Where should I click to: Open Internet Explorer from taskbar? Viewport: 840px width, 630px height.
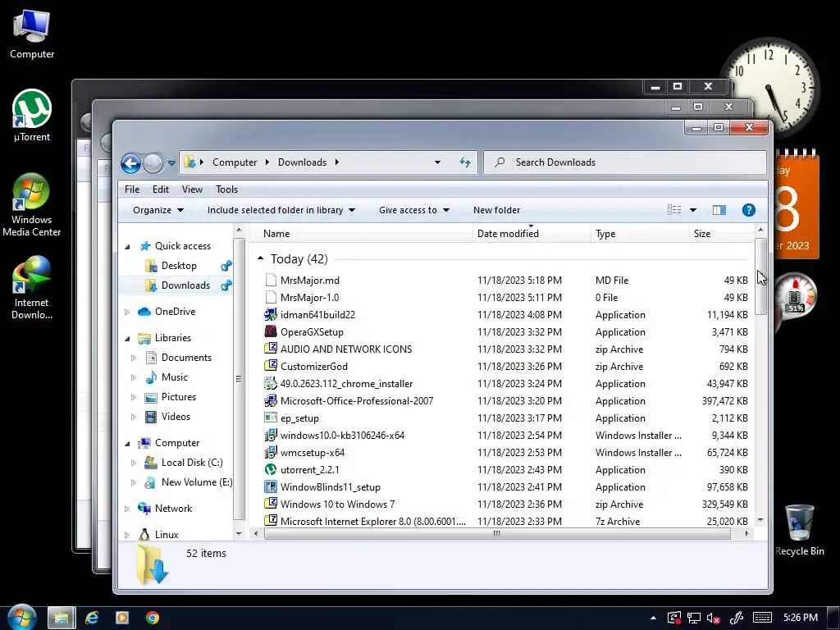pos(92,618)
